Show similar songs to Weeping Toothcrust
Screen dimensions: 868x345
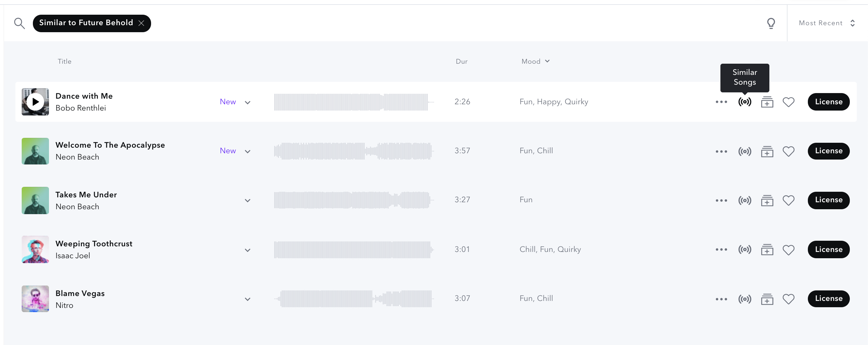[745, 249]
